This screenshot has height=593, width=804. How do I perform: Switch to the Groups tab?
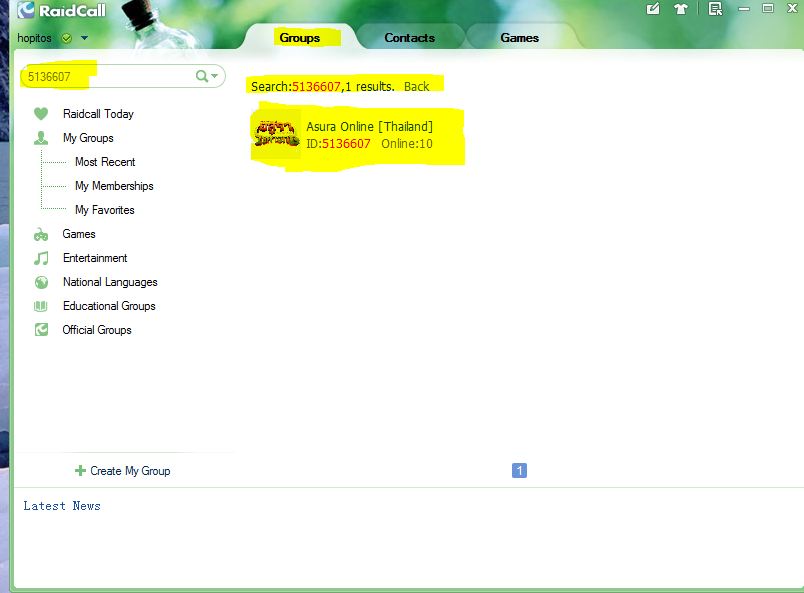click(299, 38)
